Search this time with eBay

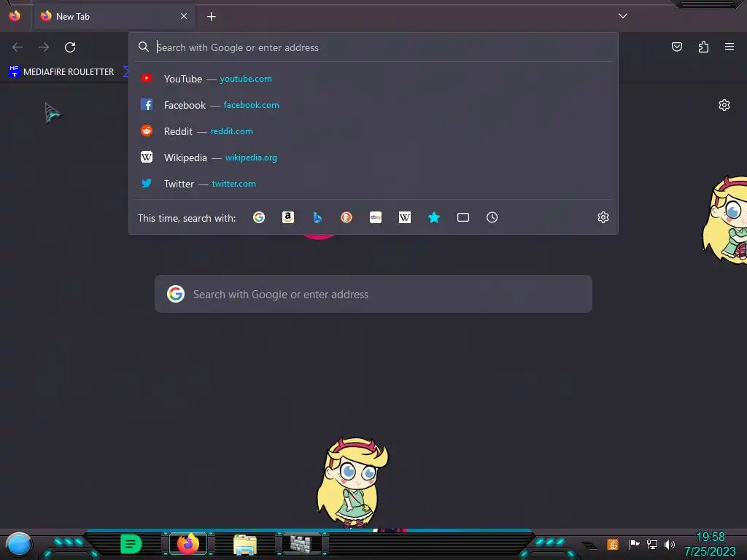coord(376,217)
